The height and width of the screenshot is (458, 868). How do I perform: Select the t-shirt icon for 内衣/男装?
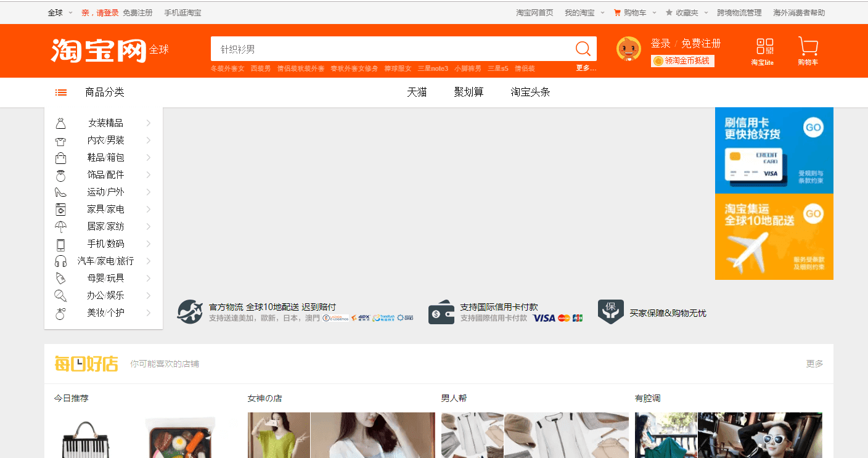tap(60, 141)
